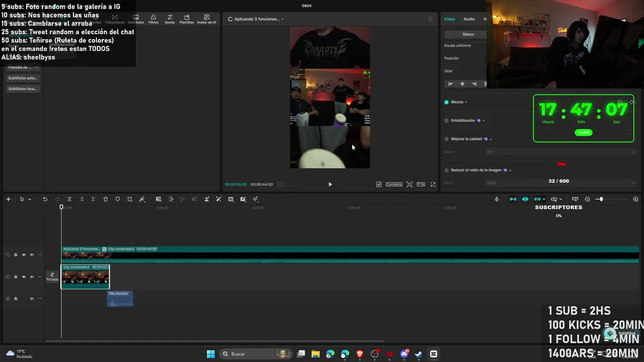Open File Explorer from the taskbar
644x362 pixels.
tap(315, 354)
